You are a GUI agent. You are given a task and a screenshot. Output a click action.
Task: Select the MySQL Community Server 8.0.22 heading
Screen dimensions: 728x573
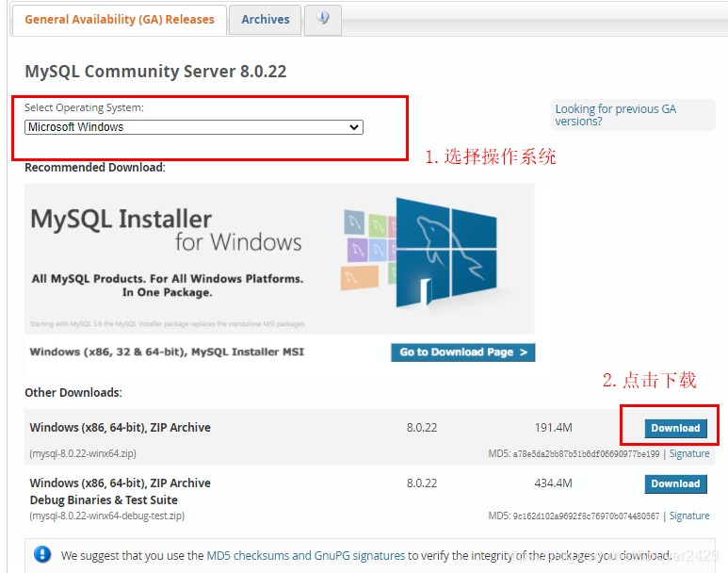coord(155,72)
